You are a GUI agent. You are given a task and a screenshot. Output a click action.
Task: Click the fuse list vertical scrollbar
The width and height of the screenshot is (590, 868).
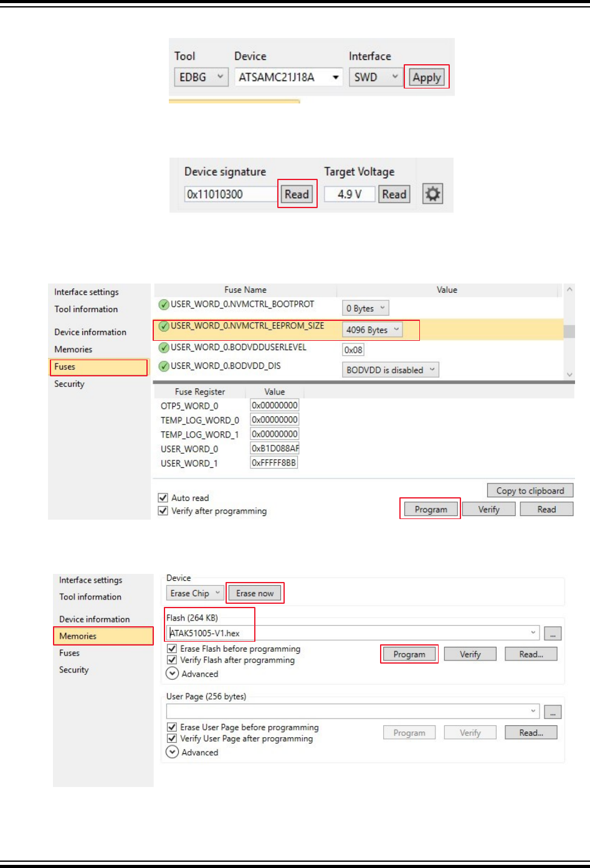pos(569,331)
